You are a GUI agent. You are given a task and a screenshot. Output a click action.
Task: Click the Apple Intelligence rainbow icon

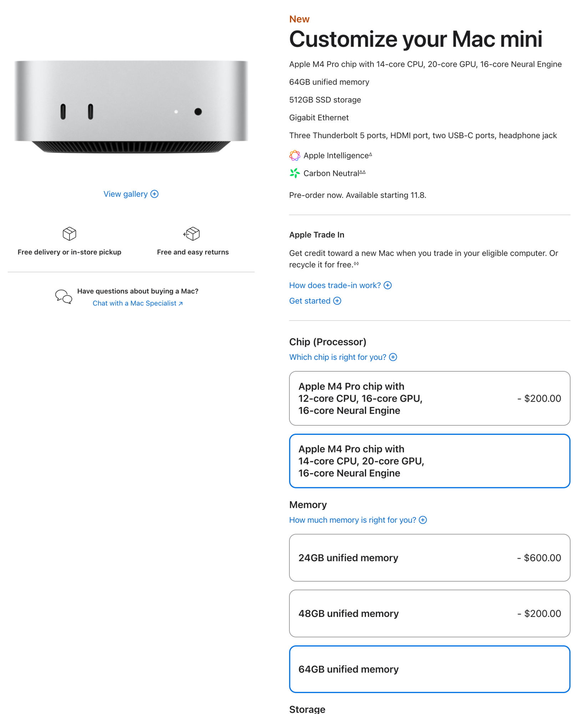click(x=294, y=155)
